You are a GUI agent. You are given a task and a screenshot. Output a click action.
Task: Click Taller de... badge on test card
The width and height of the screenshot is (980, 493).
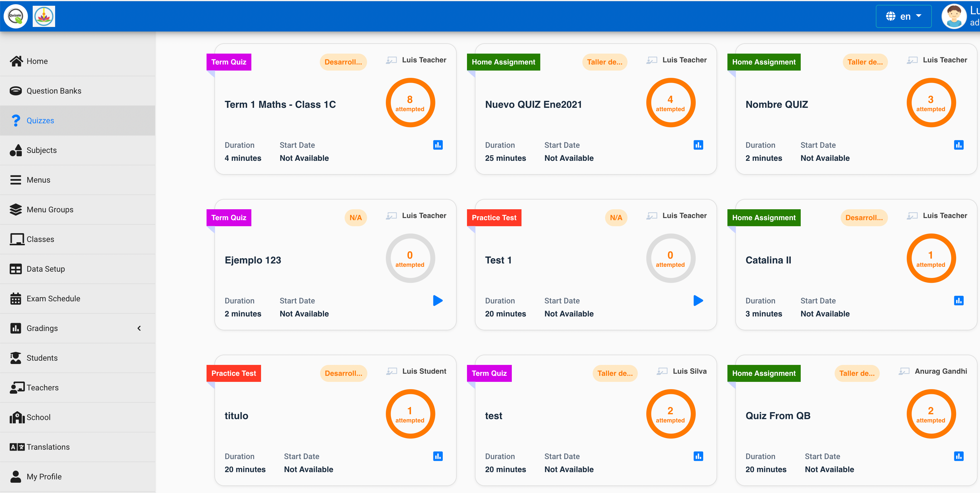(x=615, y=373)
